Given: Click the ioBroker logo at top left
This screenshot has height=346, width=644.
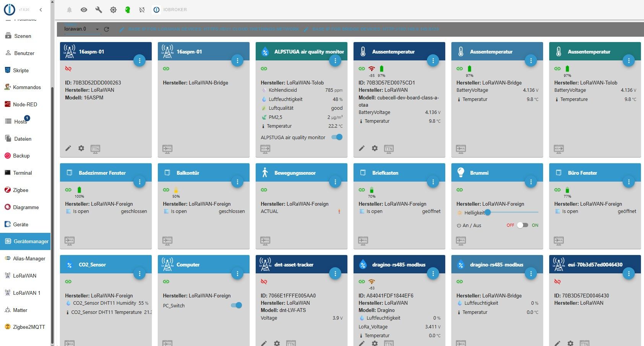Looking at the screenshot, I should [10, 10].
